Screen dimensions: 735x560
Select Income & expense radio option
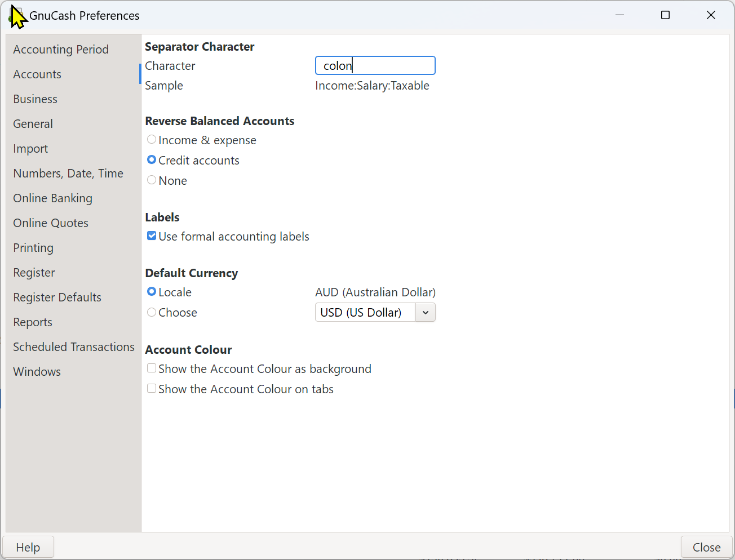tap(152, 140)
